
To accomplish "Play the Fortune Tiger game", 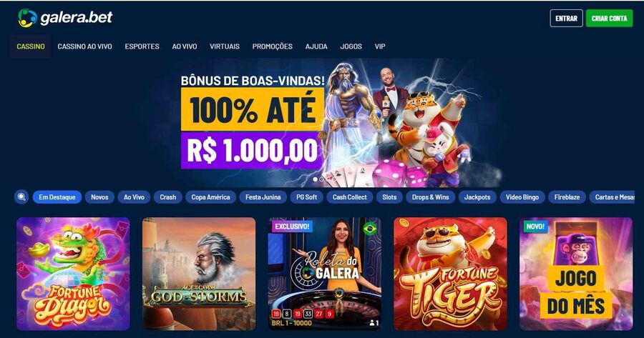I will coord(450,274).
